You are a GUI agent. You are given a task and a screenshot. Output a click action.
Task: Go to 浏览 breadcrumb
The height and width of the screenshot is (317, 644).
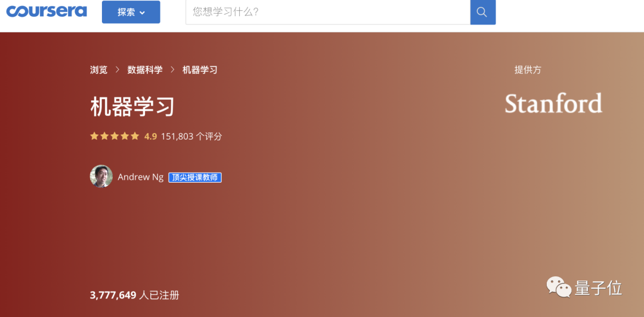pos(98,70)
